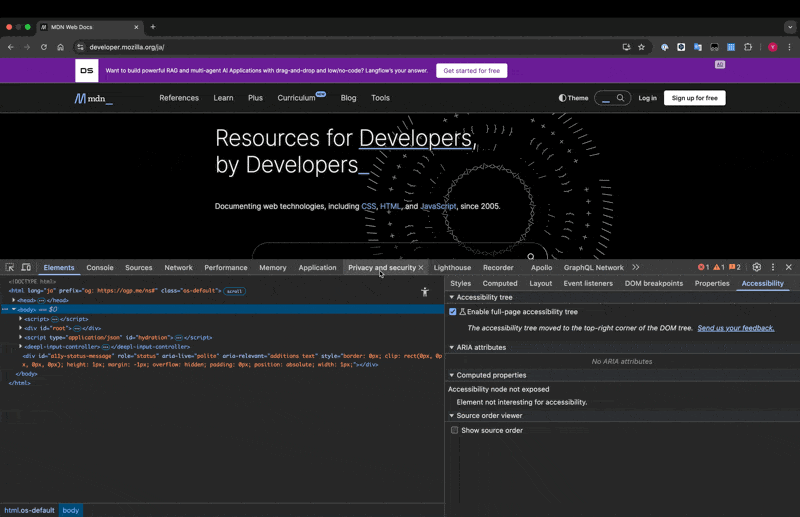The image size is (800, 517).
Task: Open the Computed styles tab
Action: pyautogui.click(x=500, y=283)
